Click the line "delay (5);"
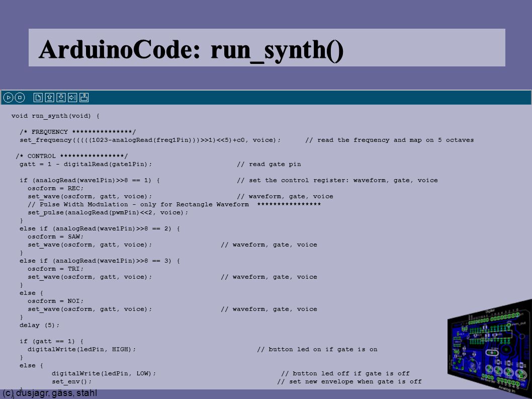 39,325
